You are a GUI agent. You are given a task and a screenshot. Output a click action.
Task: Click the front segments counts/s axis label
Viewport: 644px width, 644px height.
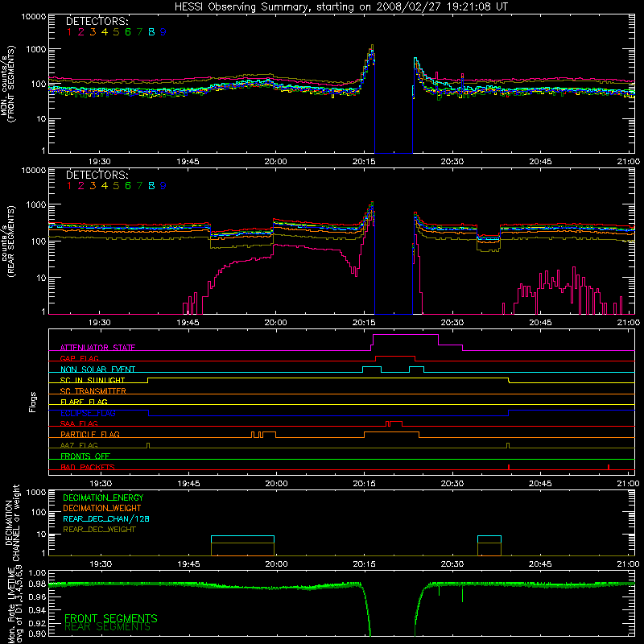tap(8, 85)
